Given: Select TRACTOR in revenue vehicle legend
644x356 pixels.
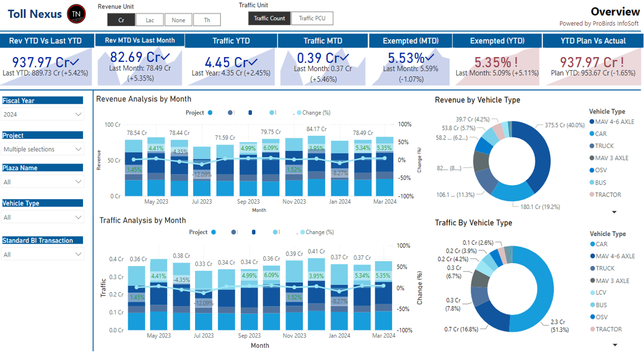Looking at the screenshot, I should [605, 195].
